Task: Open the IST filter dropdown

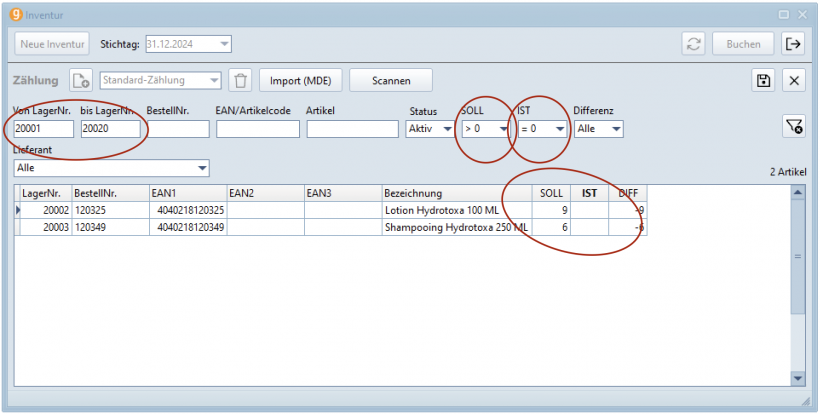Action: (x=560, y=129)
